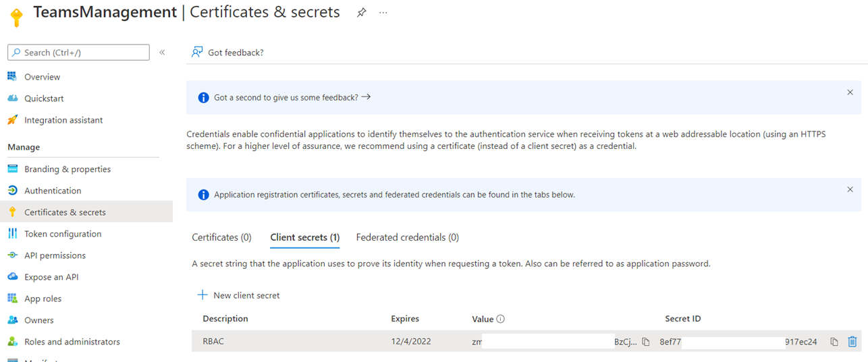The height and width of the screenshot is (362, 868).
Task: Open Token configuration settings
Action: 63,234
